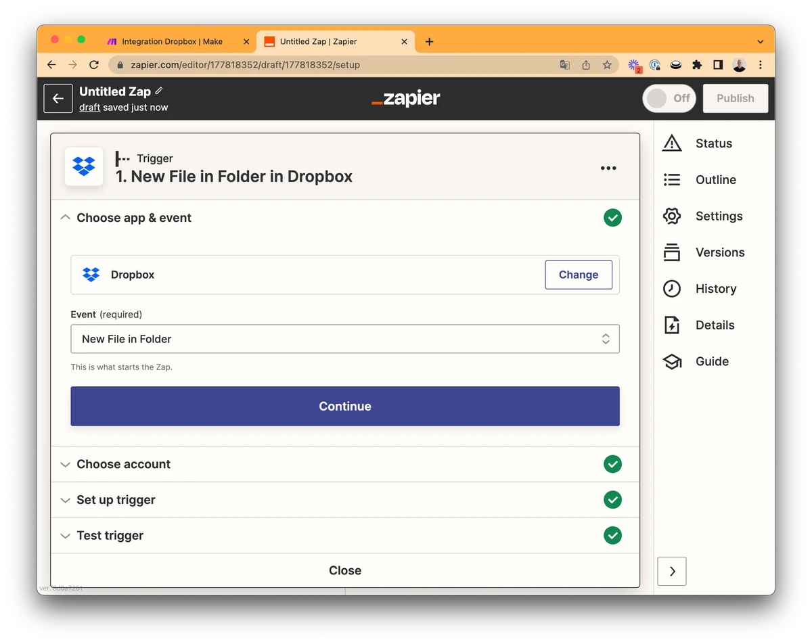The image size is (812, 644).
Task: Click the browser back arrow
Action: click(x=51, y=65)
